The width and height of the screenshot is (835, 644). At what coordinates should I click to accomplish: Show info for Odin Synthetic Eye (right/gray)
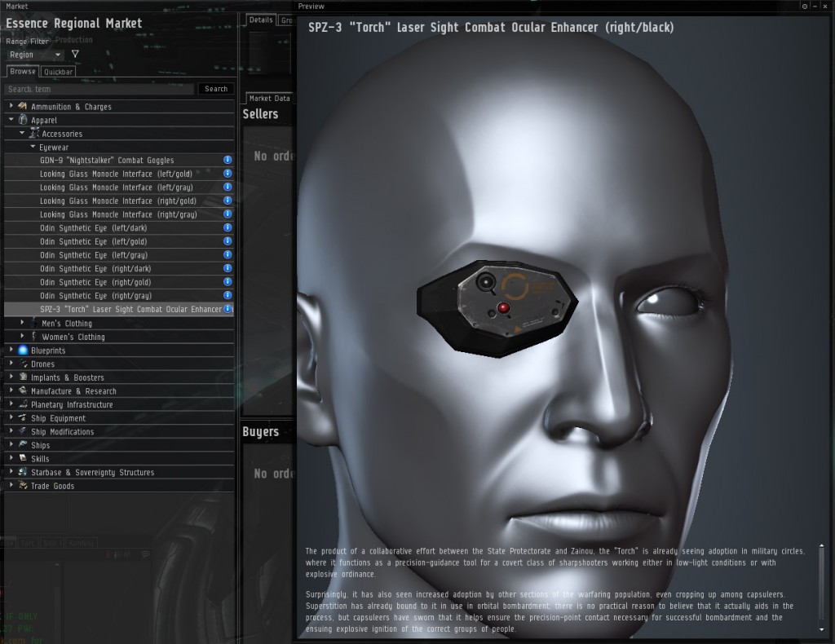pos(228,295)
